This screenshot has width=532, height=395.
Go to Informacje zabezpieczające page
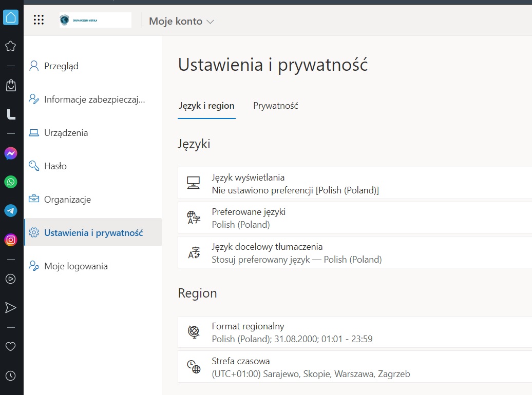coord(94,100)
